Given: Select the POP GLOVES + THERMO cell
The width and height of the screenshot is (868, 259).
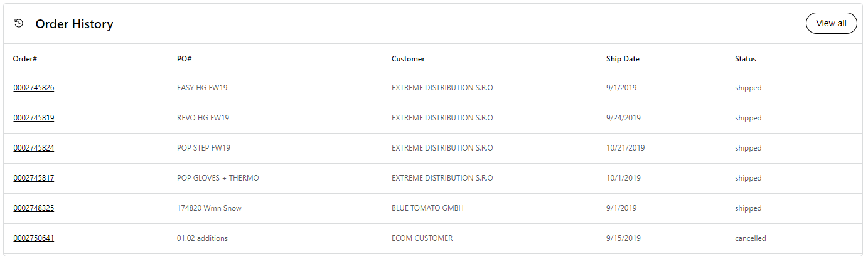Looking at the screenshot, I should tap(218, 178).
